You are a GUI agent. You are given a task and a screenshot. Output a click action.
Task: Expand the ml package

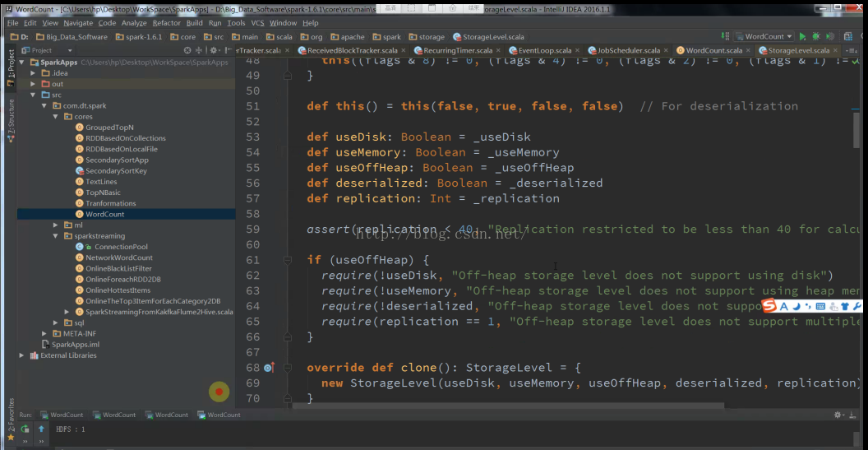tap(55, 225)
